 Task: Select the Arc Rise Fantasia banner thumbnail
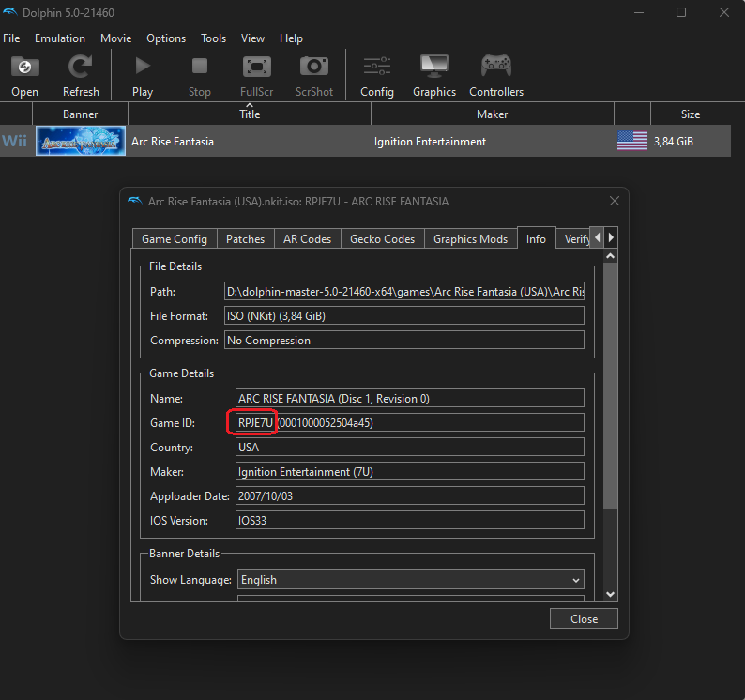pyautogui.click(x=81, y=141)
